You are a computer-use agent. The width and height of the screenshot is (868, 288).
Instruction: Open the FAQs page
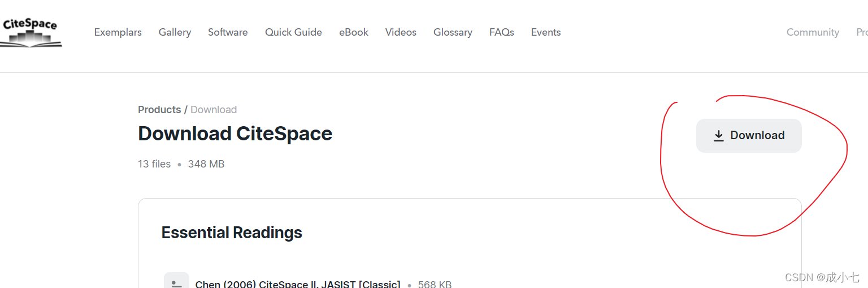502,32
